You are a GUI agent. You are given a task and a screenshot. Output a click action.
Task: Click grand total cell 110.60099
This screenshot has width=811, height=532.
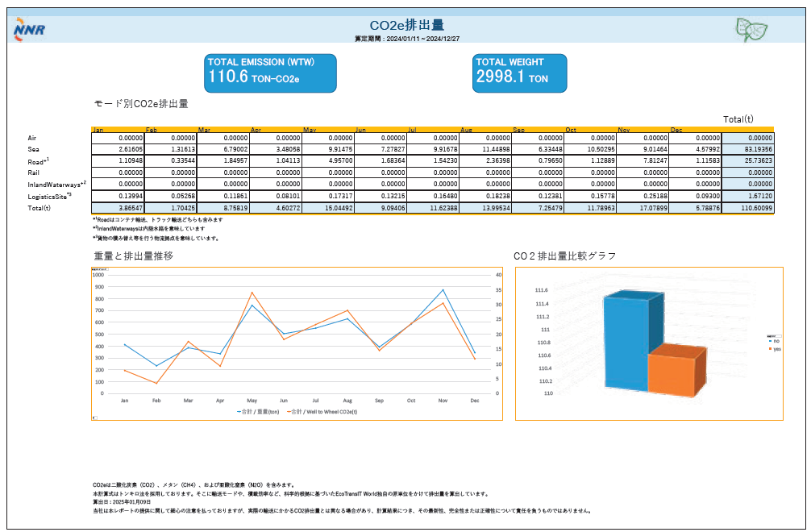point(747,208)
